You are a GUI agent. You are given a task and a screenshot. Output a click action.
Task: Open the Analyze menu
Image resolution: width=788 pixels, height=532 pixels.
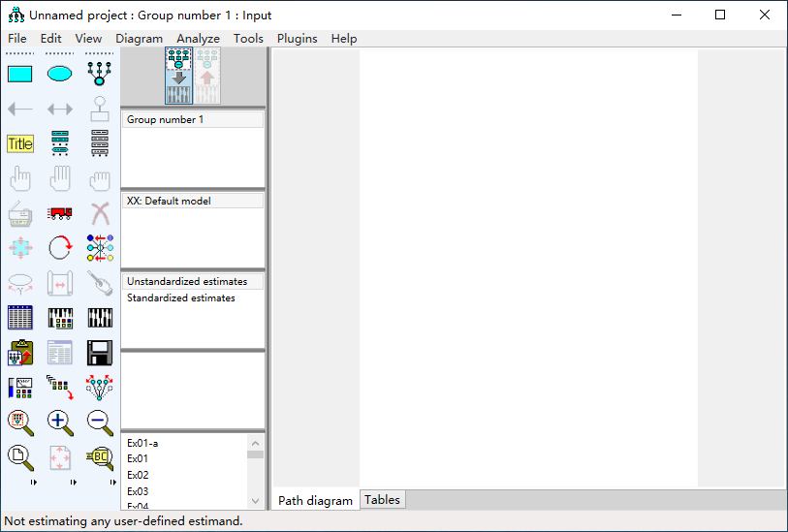198,39
